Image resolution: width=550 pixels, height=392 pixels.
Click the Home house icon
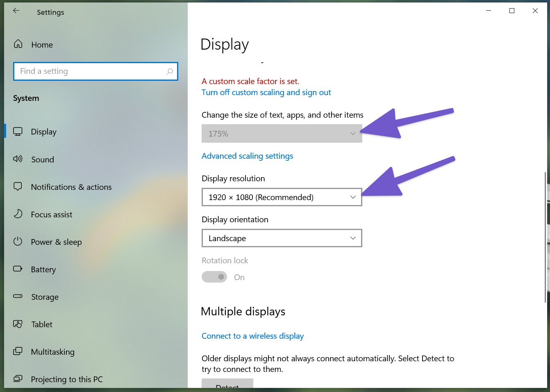pyautogui.click(x=18, y=44)
